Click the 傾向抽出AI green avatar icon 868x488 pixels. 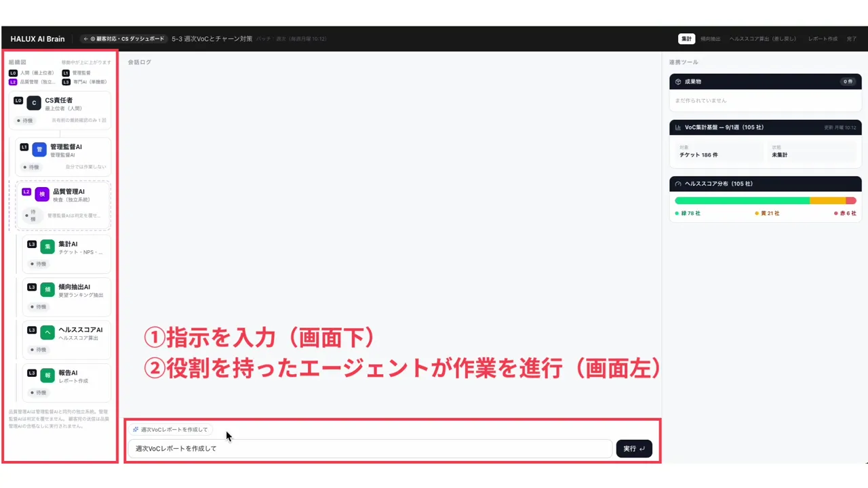coord(47,289)
